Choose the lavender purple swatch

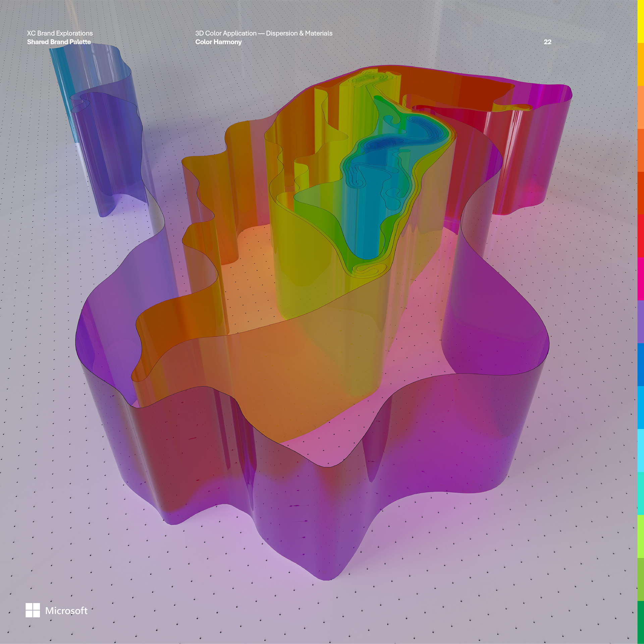point(640,322)
